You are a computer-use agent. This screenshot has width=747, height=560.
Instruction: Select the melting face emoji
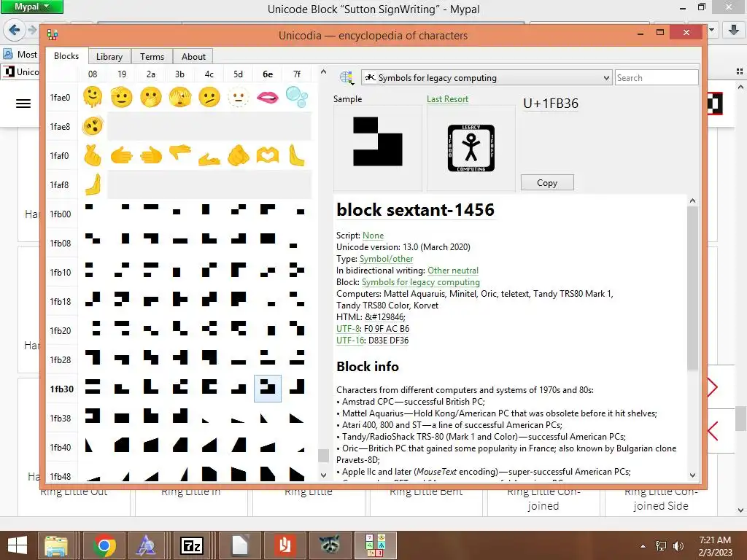click(93, 97)
